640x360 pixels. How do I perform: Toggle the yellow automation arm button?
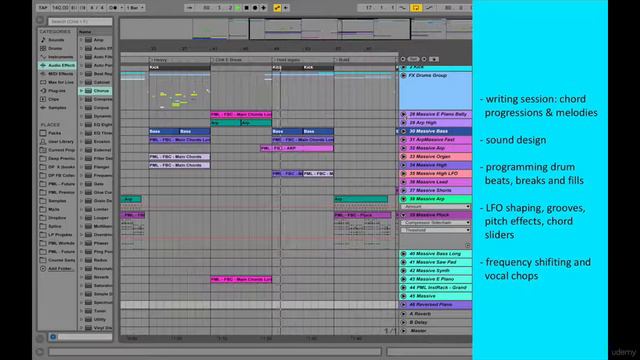point(277,8)
